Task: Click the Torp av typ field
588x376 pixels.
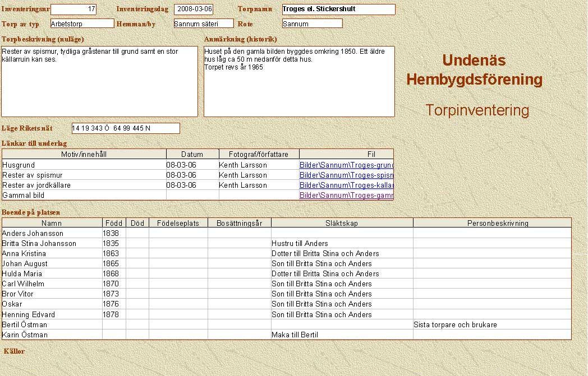Action: pos(82,24)
